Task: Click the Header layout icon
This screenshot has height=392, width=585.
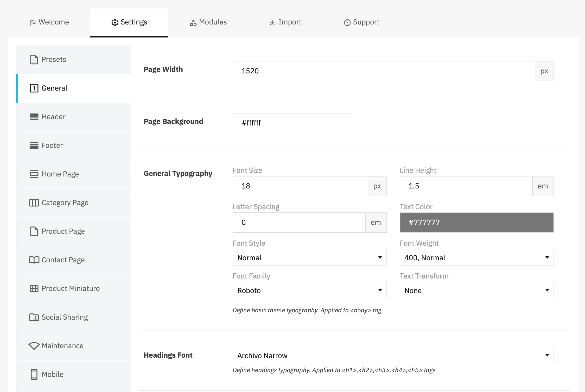Action: 34,117
